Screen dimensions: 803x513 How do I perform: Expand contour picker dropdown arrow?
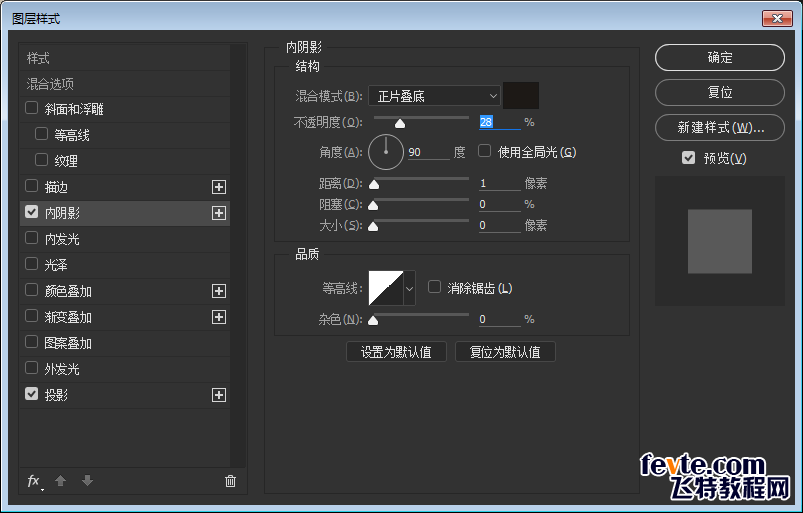409,288
